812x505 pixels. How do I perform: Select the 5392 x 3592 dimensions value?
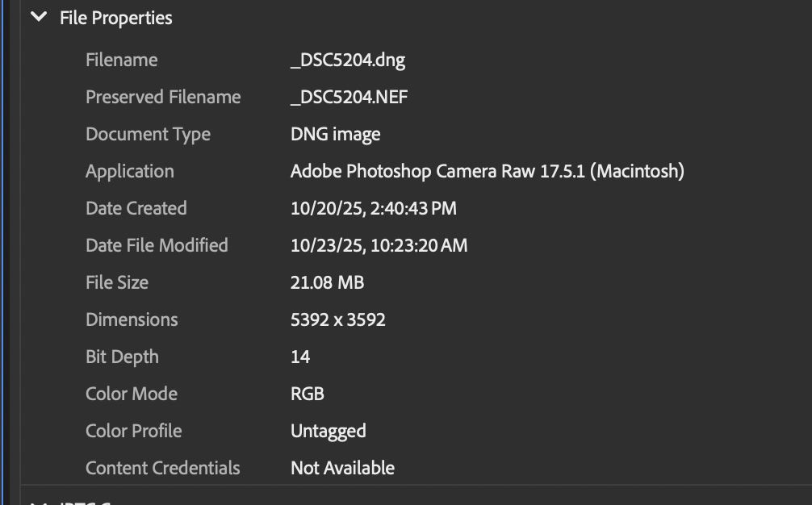337,319
